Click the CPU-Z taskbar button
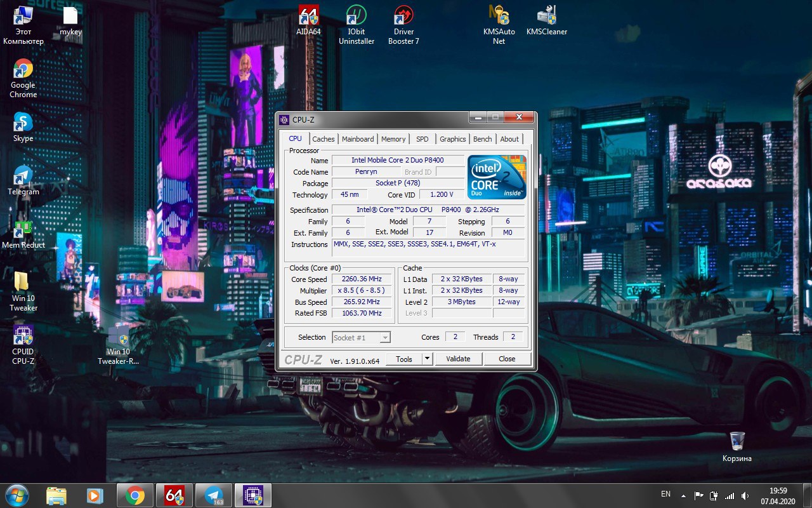The image size is (812, 508). [x=253, y=495]
